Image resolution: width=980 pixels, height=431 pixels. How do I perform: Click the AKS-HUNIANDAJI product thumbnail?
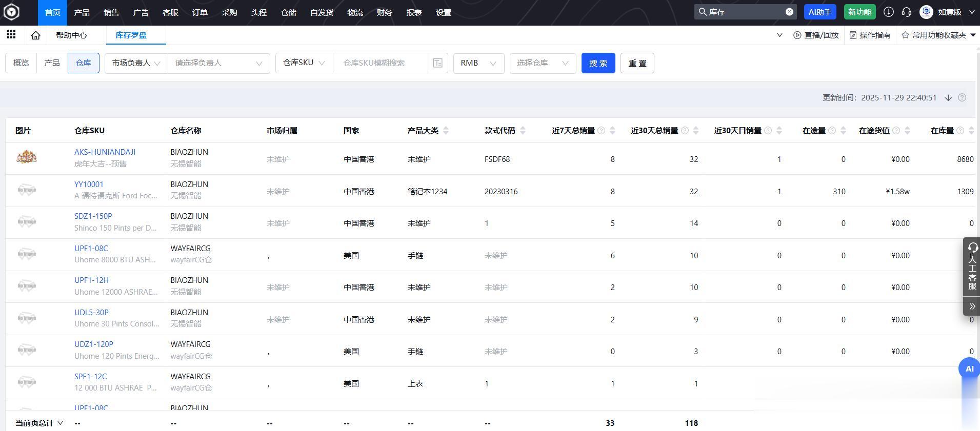point(27,157)
